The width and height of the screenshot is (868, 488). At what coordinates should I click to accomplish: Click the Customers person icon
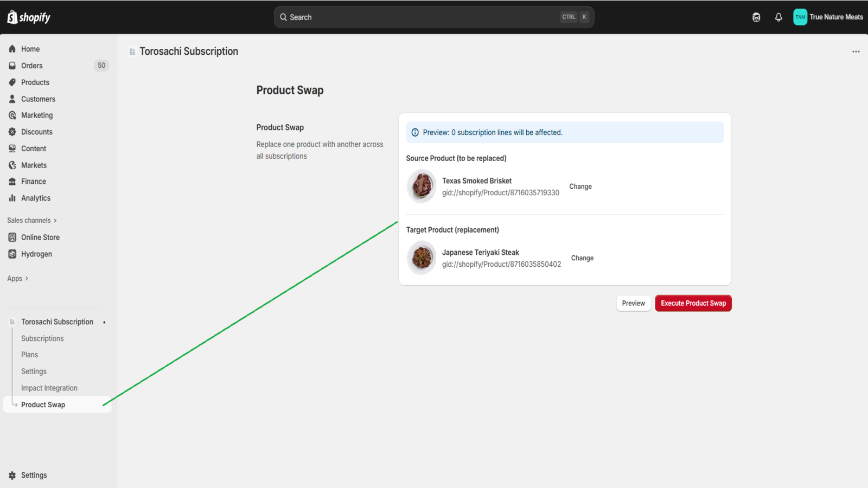pos(12,99)
